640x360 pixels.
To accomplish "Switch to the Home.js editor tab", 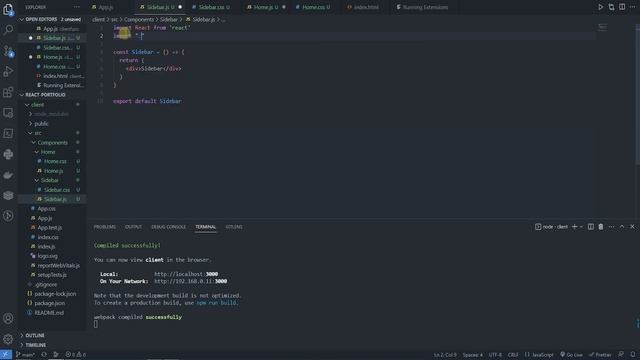I will (266, 7).
